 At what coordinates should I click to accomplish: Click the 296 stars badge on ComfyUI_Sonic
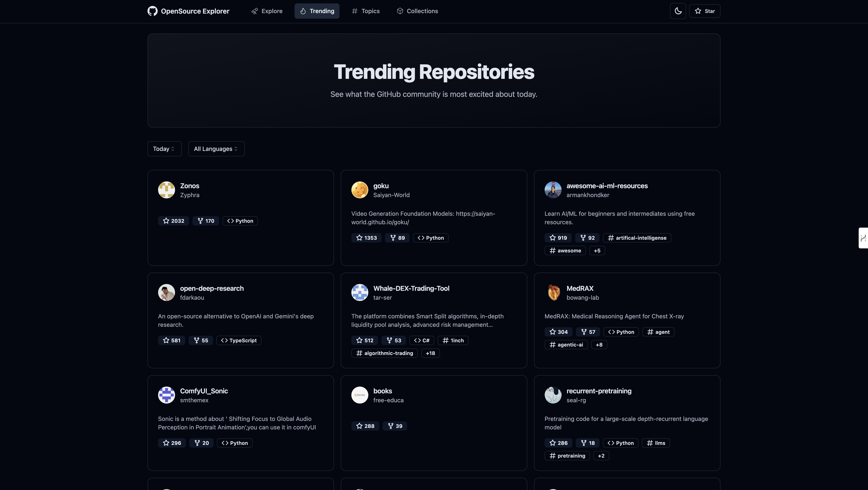click(172, 443)
